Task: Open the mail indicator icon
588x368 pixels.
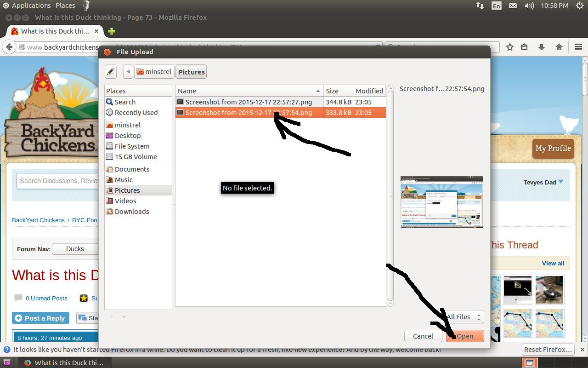Action: [x=513, y=6]
